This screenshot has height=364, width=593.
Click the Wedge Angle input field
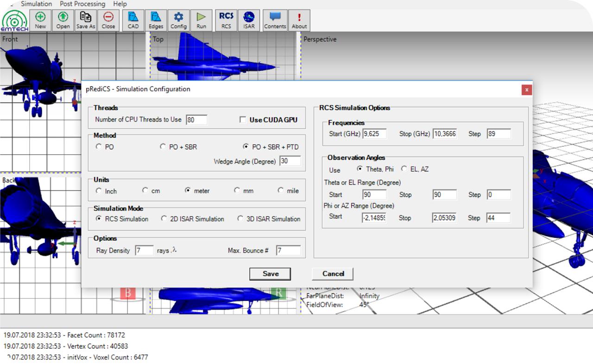coord(290,161)
